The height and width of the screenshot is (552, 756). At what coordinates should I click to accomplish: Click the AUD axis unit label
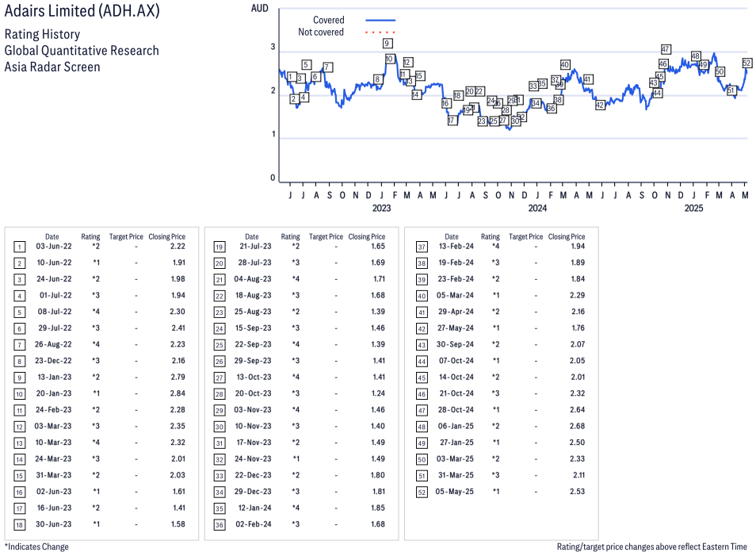tap(259, 8)
